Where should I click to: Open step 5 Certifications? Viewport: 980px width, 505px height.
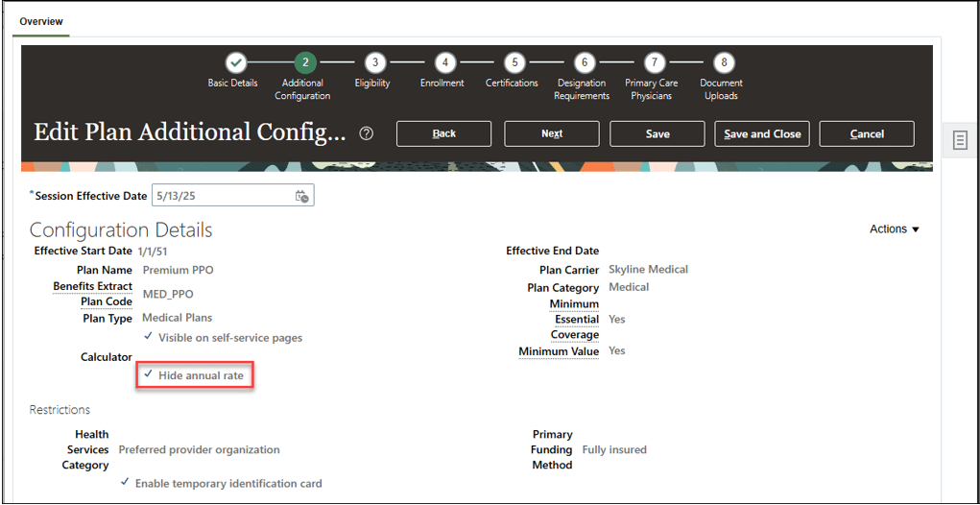514,62
